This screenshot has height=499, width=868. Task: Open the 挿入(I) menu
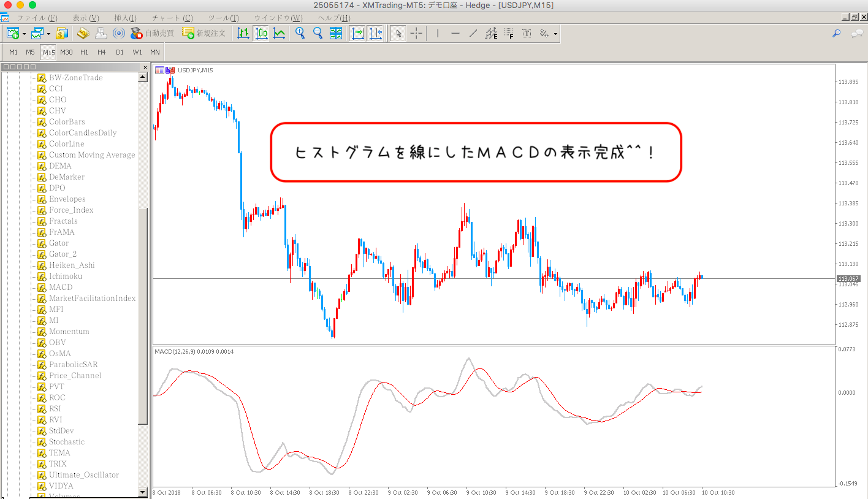click(x=125, y=18)
